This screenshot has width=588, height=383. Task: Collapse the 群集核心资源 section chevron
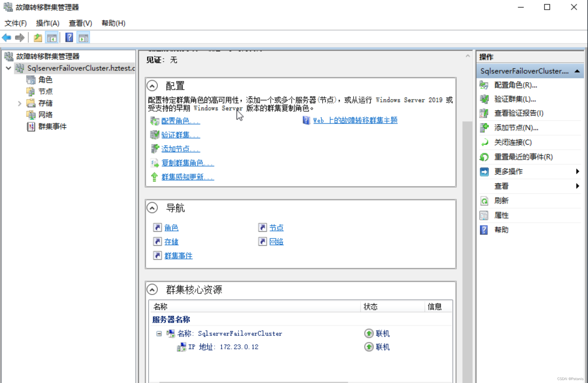click(x=152, y=290)
